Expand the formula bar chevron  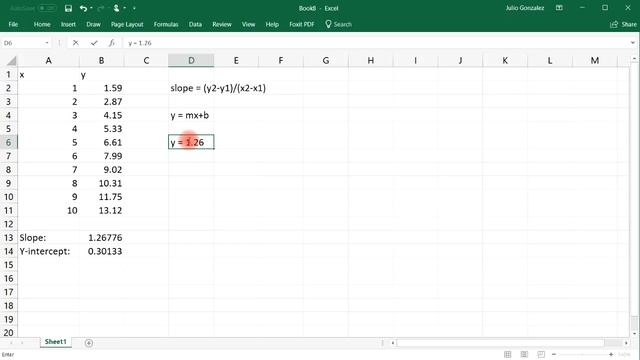(633, 43)
